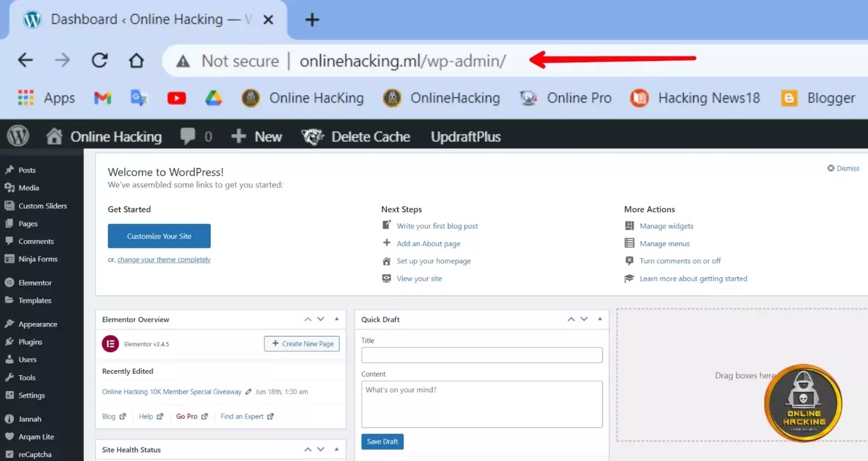The height and width of the screenshot is (461, 868).
Task: Click Manage menus link
Action: click(665, 244)
